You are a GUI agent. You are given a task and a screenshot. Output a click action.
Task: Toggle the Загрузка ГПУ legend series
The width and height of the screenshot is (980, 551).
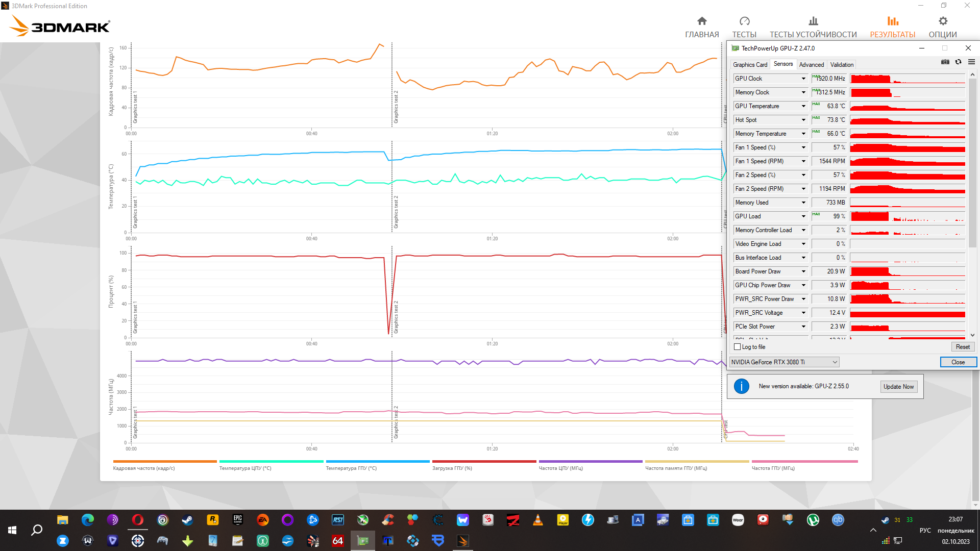(x=452, y=468)
